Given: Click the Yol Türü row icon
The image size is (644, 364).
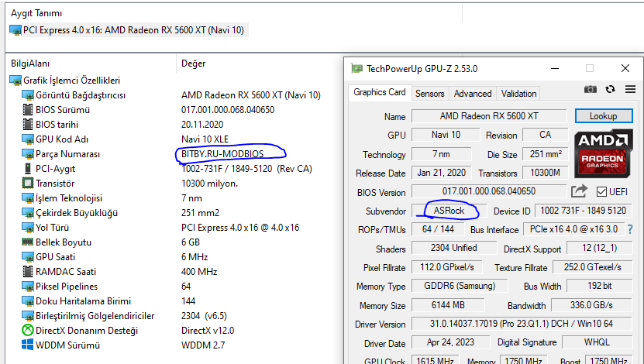Looking at the screenshot, I should pyautogui.click(x=28, y=228).
